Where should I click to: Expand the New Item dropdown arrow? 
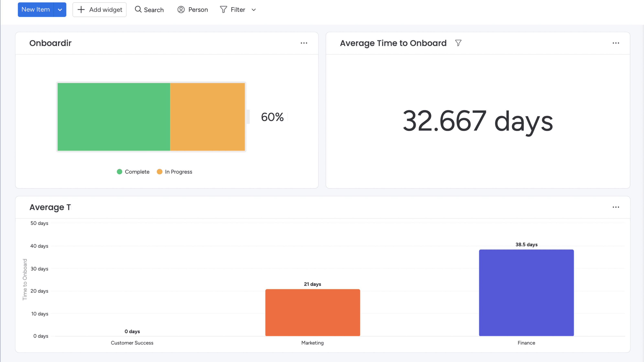[60, 10]
